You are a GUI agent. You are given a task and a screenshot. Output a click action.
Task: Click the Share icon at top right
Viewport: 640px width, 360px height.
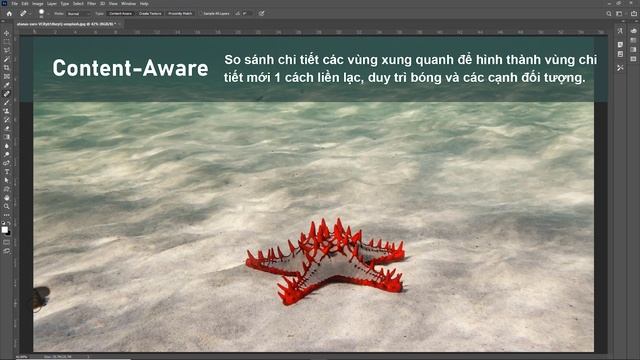pos(633,13)
